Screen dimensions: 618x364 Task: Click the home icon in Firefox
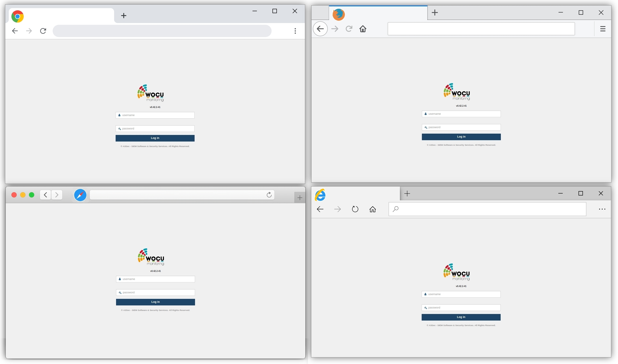point(363,29)
